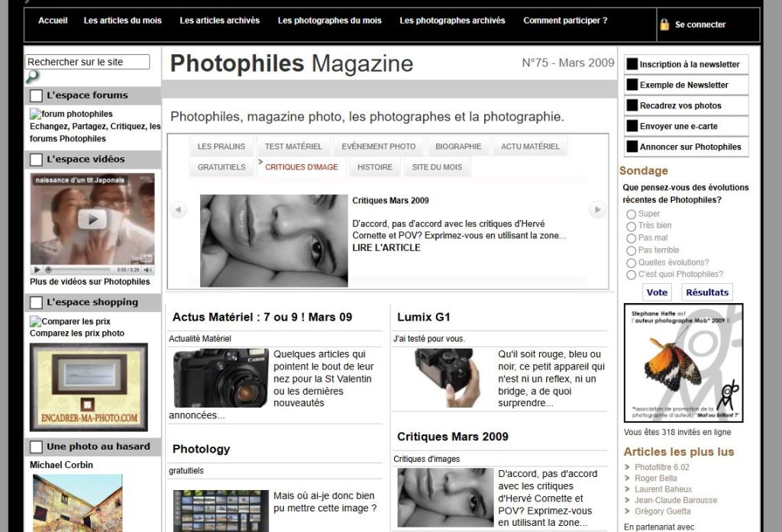This screenshot has height=532, width=782.
Task: Switch to BIOGRAPHIE tab
Action: pyautogui.click(x=458, y=147)
